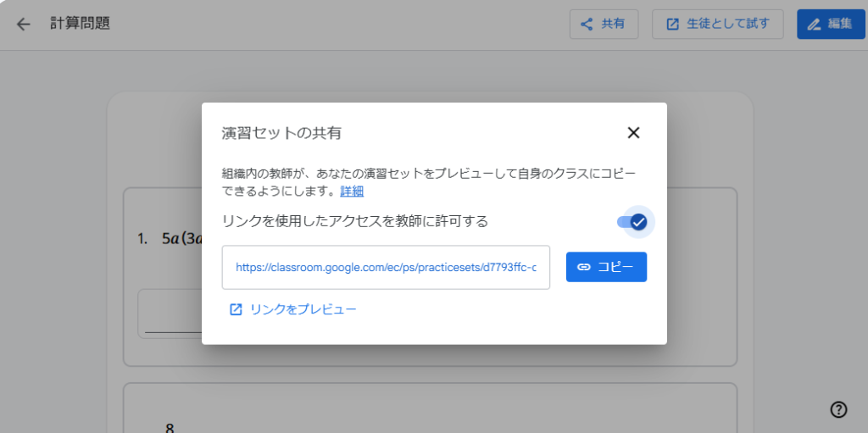Toggle off link access for teachers
Image resolution: width=868 pixels, height=433 pixels.
click(632, 222)
